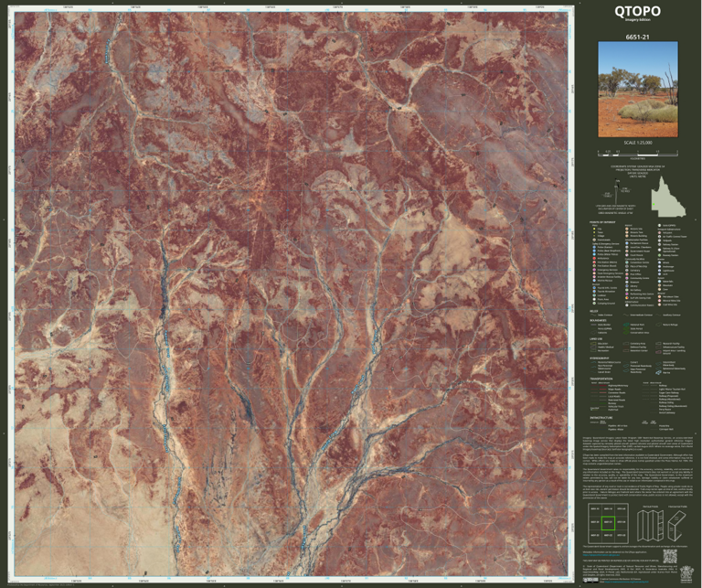
Task: Click the National Park boundary legend symbol
Action: click(x=626, y=325)
